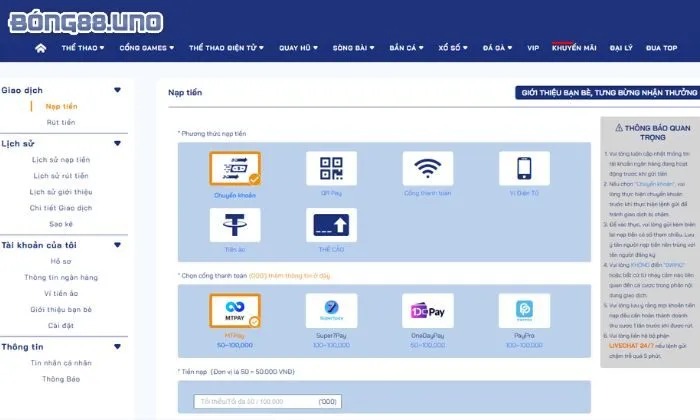Open the ĐẠI LÝ menu item
The height and width of the screenshot is (420, 700).
621,48
